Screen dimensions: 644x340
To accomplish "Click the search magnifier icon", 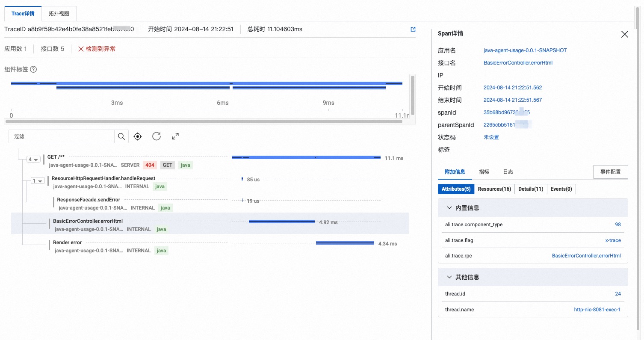I will (x=121, y=136).
